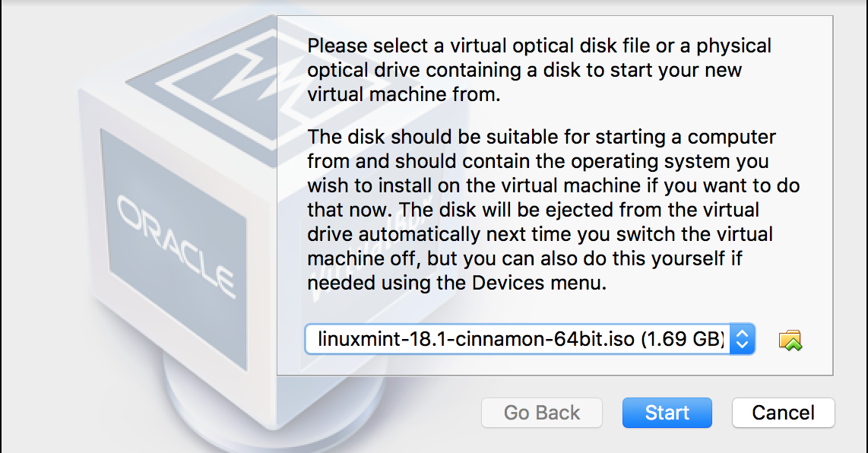
Task: Open the linuxmint-18.1-cinnamon-64bit.iso dropdown
Action: (x=530, y=339)
